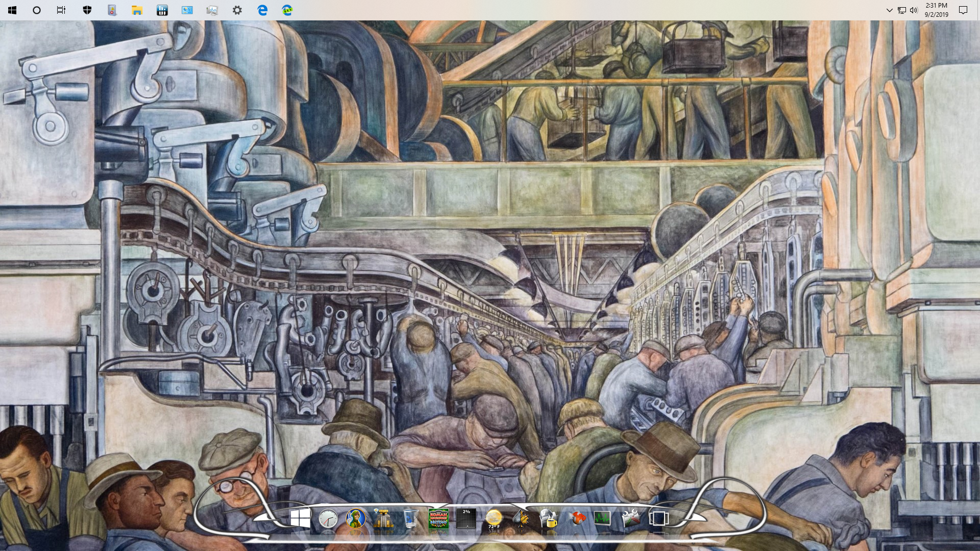Open the Event Viewer notebook icon

coord(112,10)
